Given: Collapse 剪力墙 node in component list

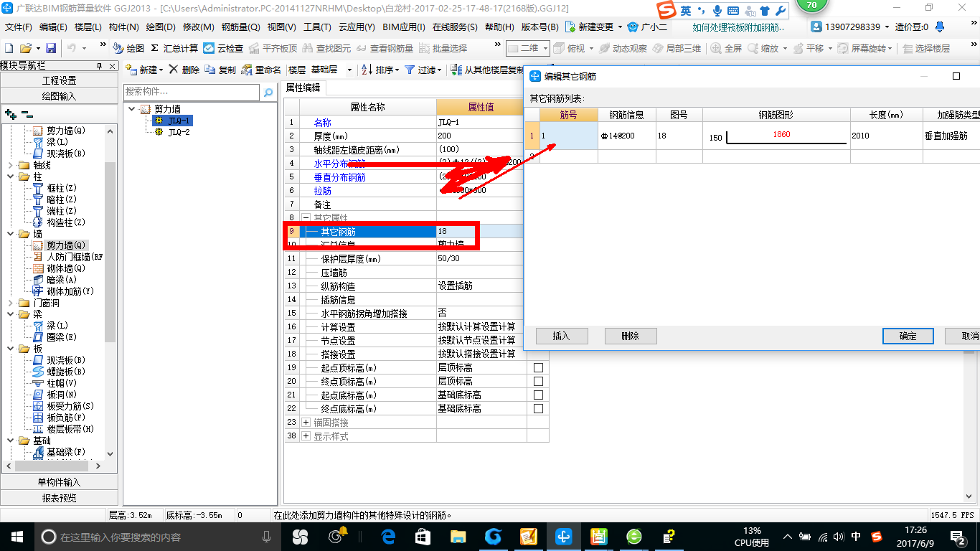Looking at the screenshot, I should pyautogui.click(x=132, y=109).
